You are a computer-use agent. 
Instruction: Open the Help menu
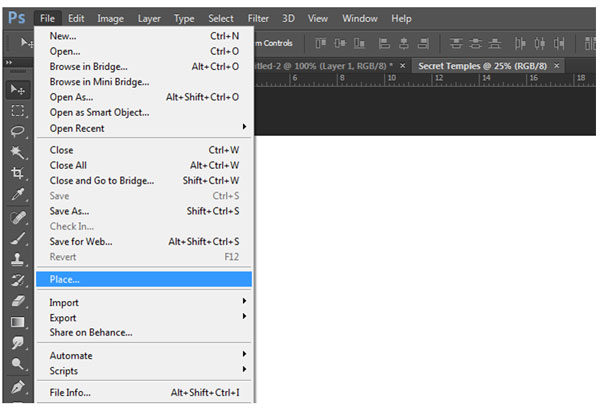coord(401,18)
